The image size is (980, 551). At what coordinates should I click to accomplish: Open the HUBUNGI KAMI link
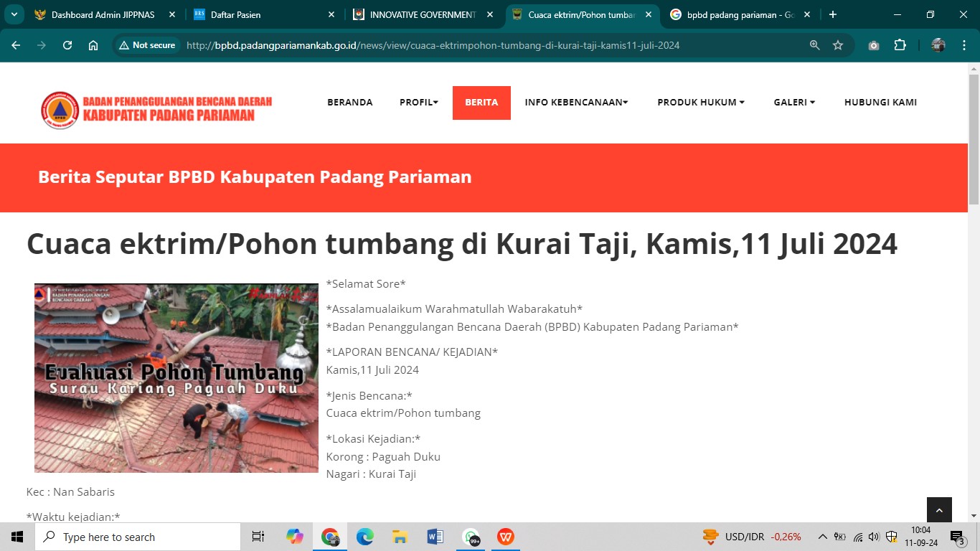pyautogui.click(x=880, y=103)
